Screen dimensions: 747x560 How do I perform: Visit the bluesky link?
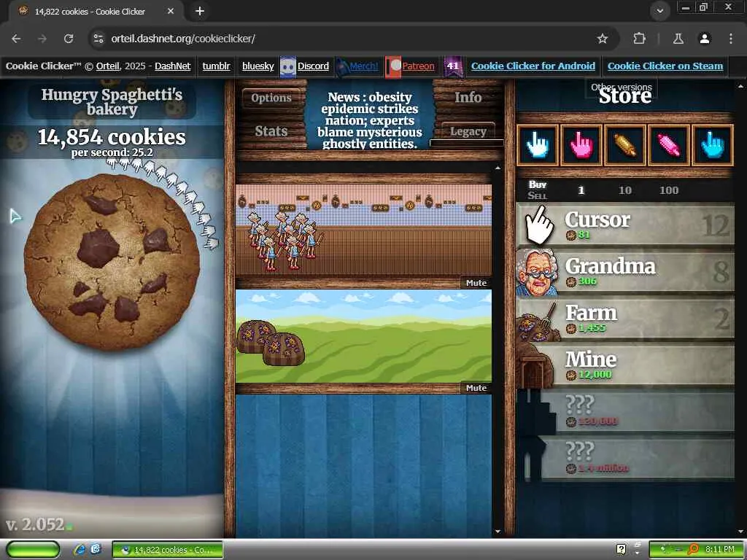tap(258, 66)
